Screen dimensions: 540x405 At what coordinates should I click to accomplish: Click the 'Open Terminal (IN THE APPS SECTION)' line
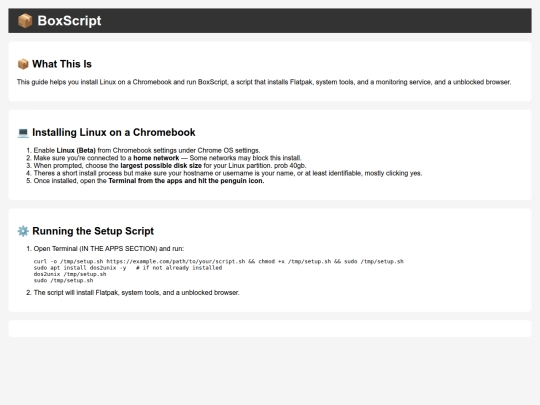point(109,249)
